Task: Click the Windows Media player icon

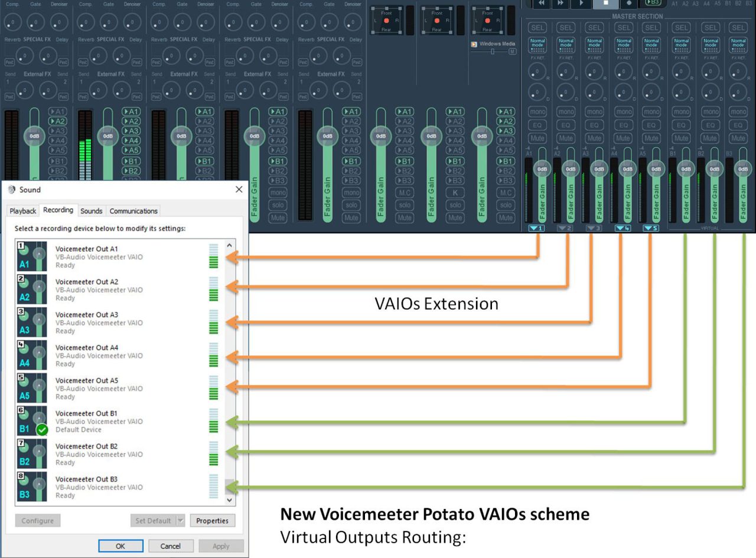Action: (x=474, y=44)
